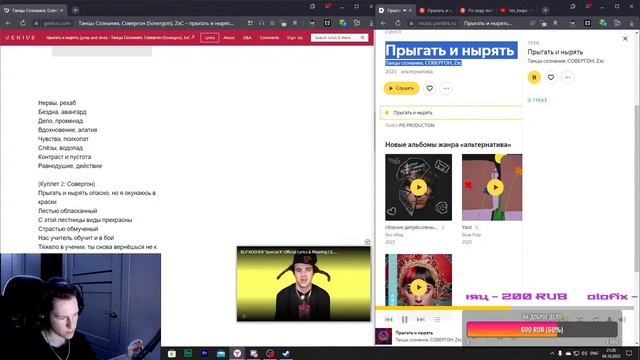Click bookmark icon in Genius address bar
This screenshot has width=640, height=360.
(x=295, y=23)
